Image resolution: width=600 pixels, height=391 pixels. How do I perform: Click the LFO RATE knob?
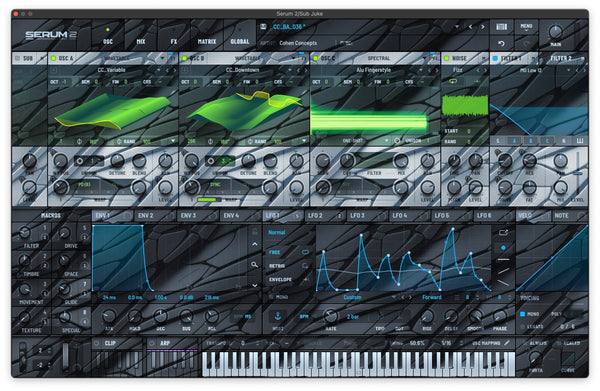[x=330, y=316]
